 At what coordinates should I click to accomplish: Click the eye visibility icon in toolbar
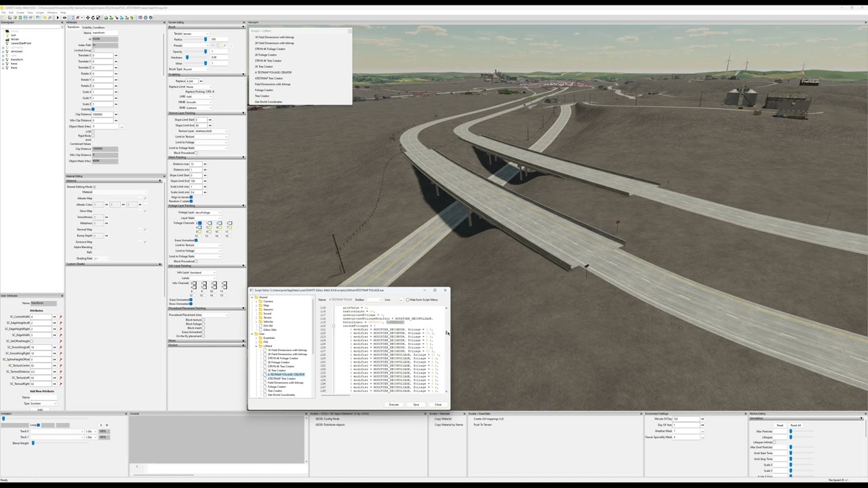(x=64, y=18)
